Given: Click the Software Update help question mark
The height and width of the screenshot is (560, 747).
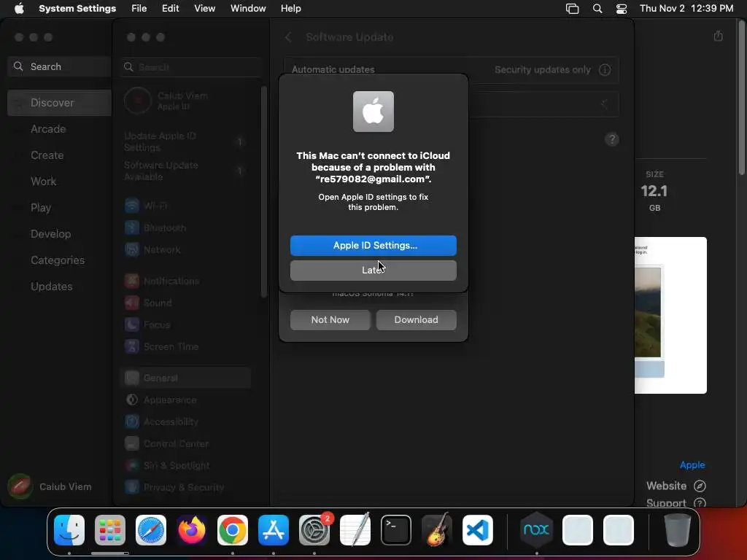Looking at the screenshot, I should (612, 139).
